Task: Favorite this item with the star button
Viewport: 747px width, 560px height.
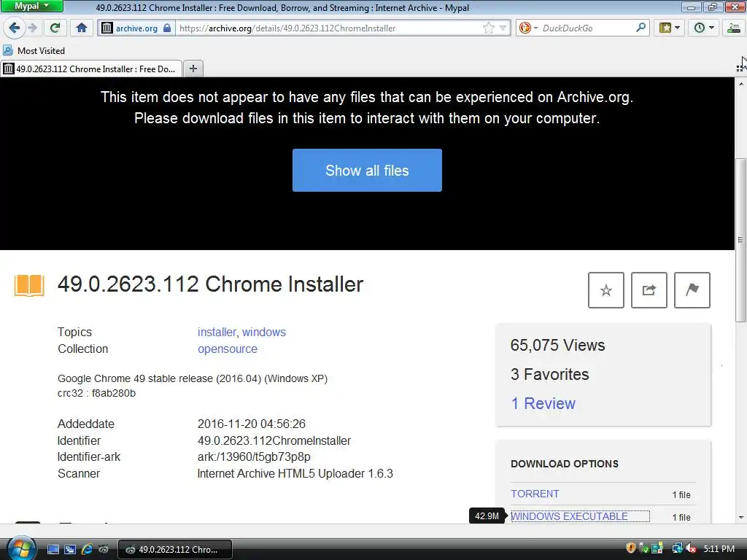Action: [606, 290]
